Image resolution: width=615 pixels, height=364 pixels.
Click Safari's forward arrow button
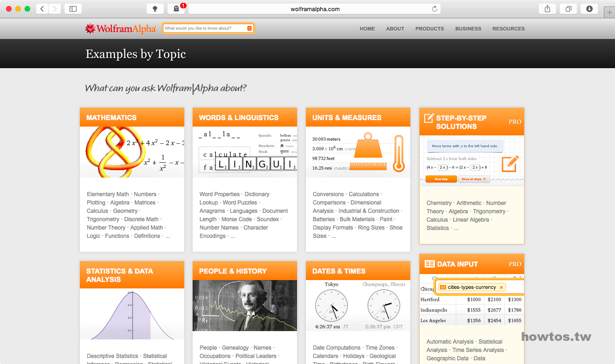pyautogui.click(x=55, y=8)
